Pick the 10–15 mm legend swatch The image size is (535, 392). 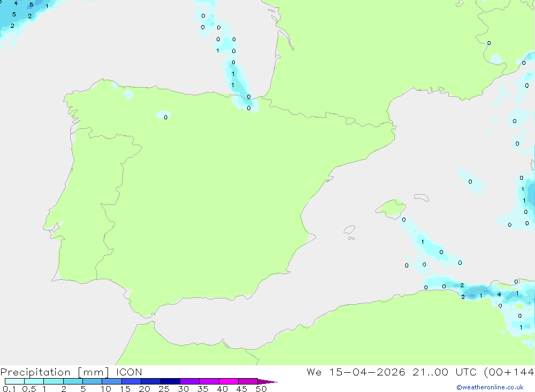[112, 381]
